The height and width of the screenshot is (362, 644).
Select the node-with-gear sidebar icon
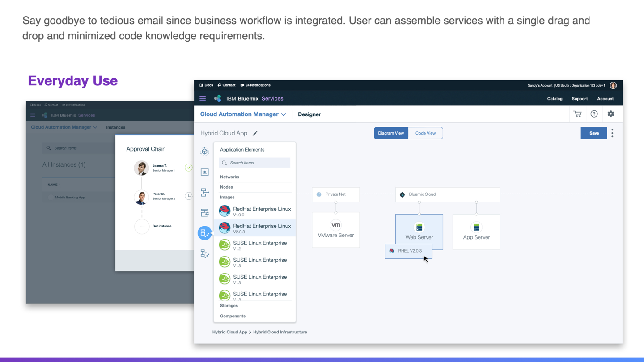click(204, 213)
